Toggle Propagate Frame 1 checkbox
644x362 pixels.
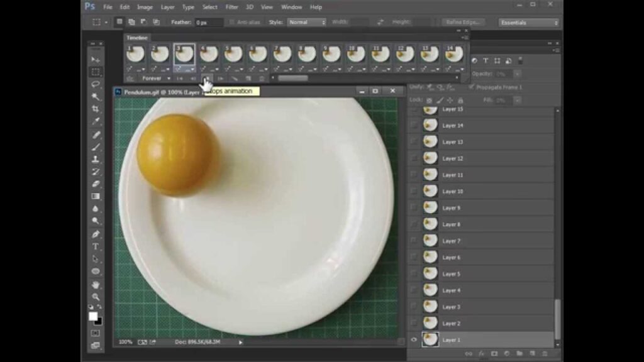click(472, 87)
